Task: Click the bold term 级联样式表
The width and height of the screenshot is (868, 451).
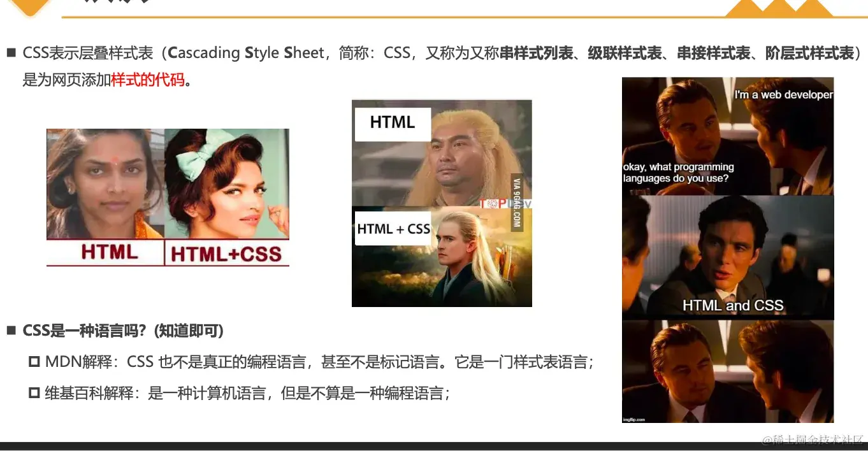Action: 625,53
